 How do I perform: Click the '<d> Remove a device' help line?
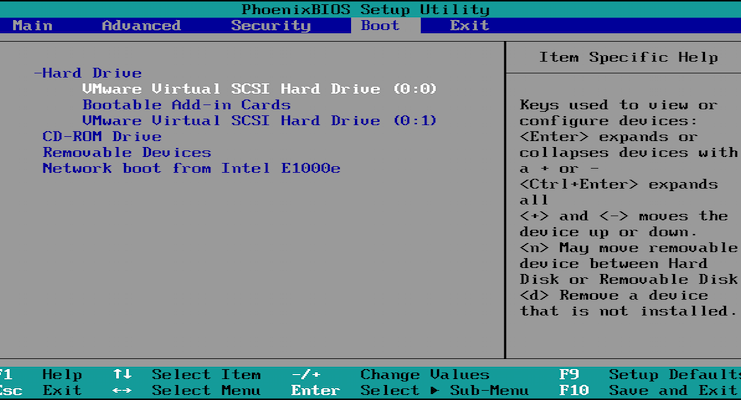(614, 296)
